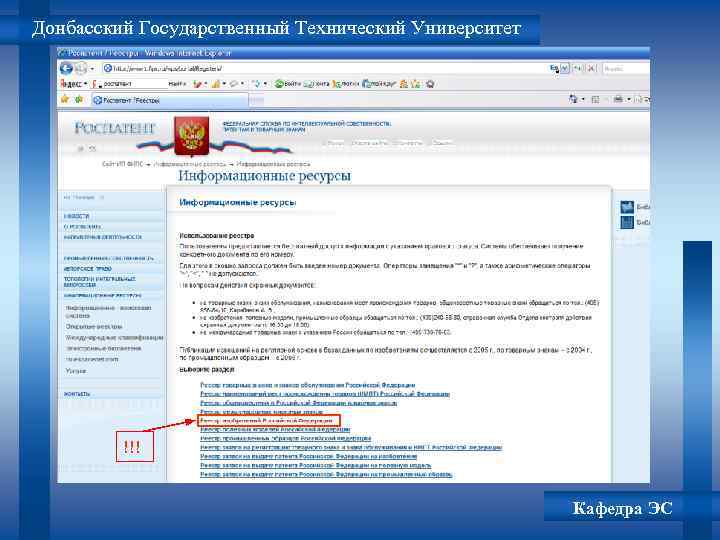720x540 pixels.
Task: Open the Яндекс toolbar logo menu
Action: (x=73, y=84)
